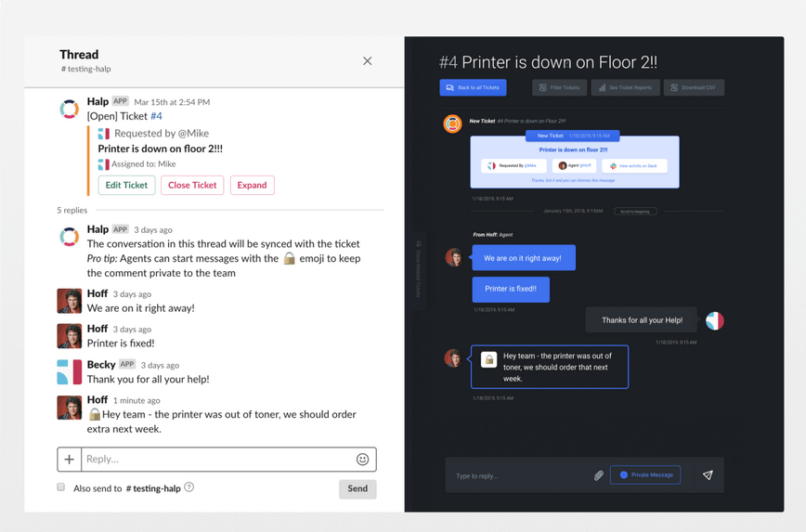Click the "#4 Printer is down on Floor 2!!" title
The width and height of the screenshot is (806, 532).
point(548,62)
